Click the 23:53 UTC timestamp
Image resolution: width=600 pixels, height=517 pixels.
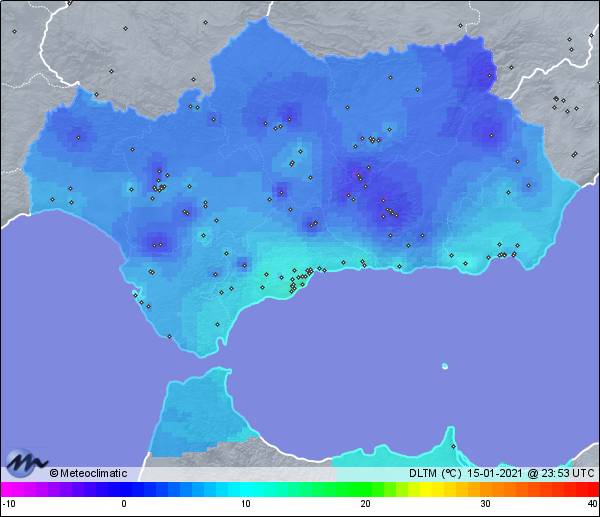click(x=567, y=473)
